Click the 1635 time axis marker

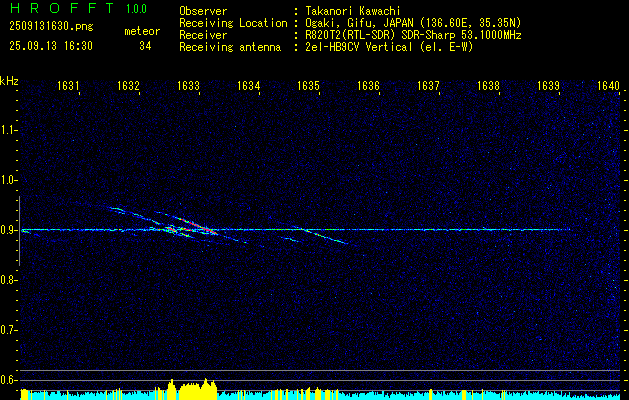pyautogui.click(x=308, y=85)
